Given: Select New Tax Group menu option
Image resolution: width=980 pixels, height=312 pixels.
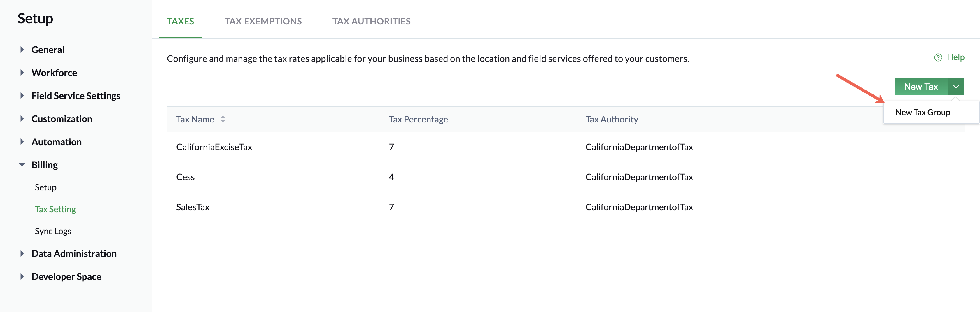Looking at the screenshot, I should [923, 112].
